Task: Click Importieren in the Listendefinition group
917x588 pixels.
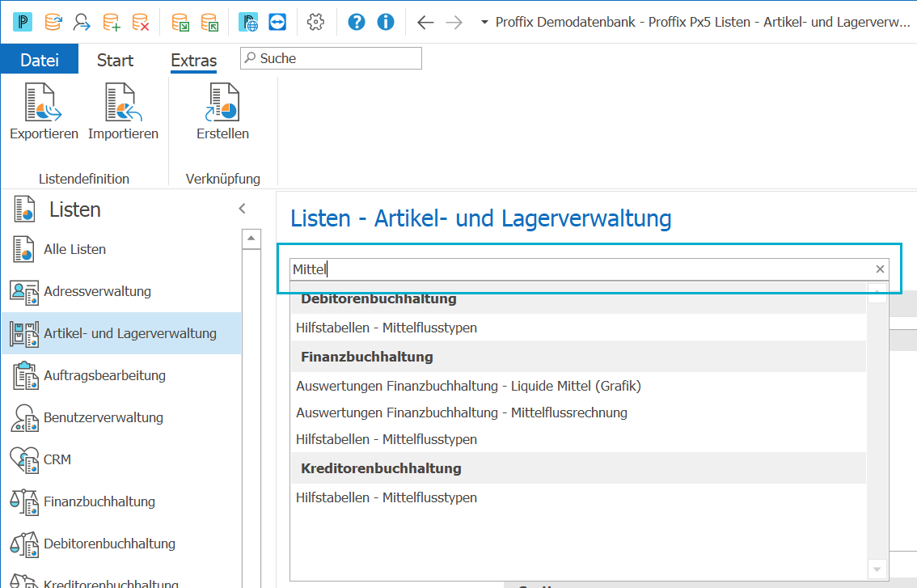Action: (124, 112)
